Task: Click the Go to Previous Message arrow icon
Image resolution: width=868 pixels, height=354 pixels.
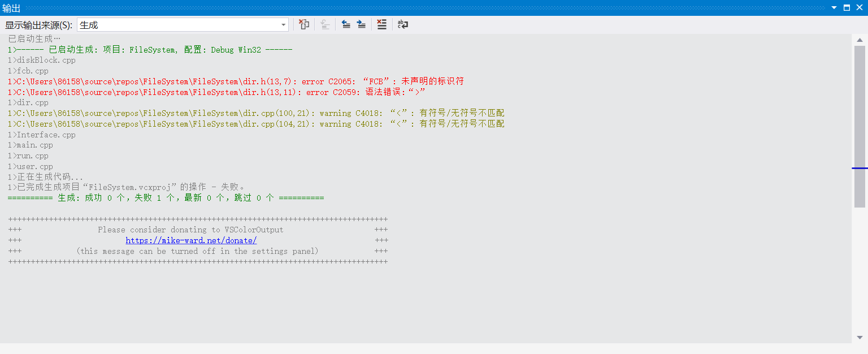Action: 345,24
